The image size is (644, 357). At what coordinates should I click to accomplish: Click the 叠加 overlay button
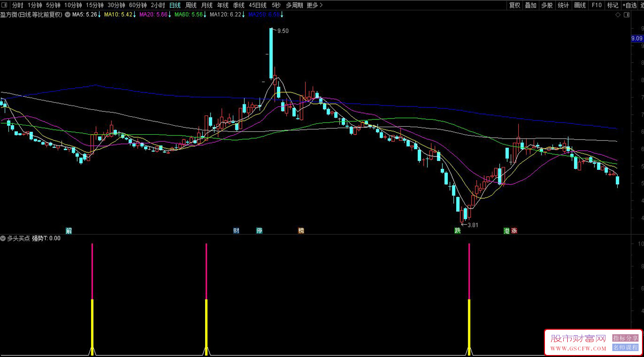point(531,5)
